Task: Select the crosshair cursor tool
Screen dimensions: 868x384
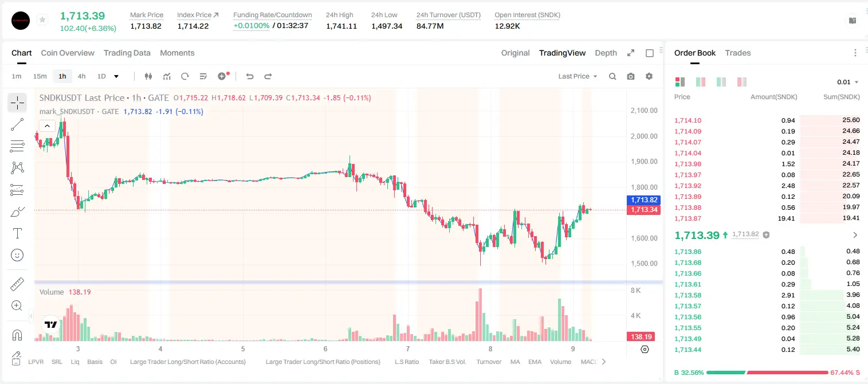Action: pyautogui.click(x=17, y=103)
